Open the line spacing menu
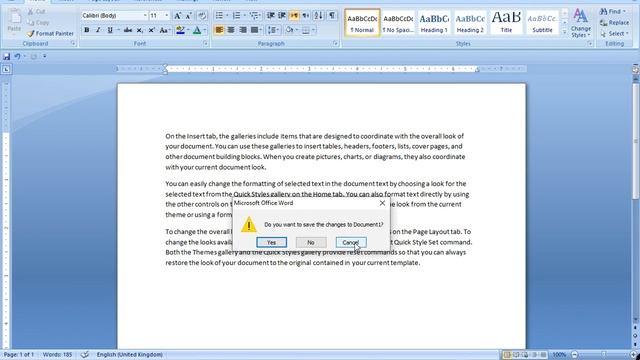This screenshot has width=640, height=360. pos(272,30)
